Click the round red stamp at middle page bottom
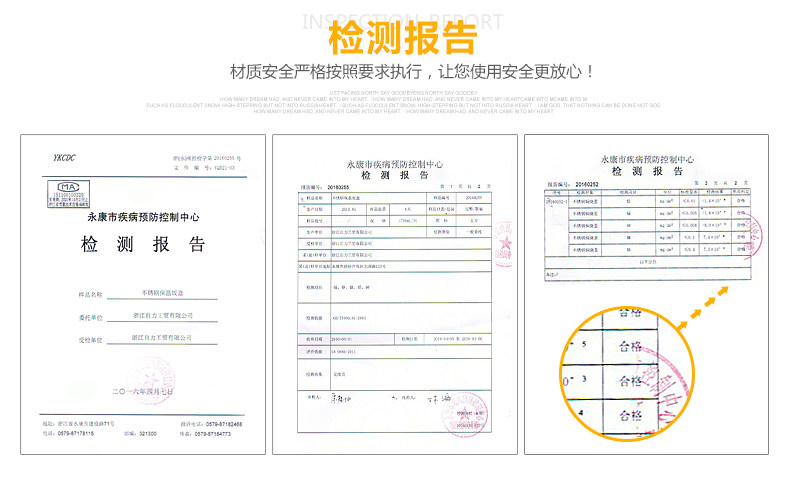 pyautogui.click(x=465, y=413)
